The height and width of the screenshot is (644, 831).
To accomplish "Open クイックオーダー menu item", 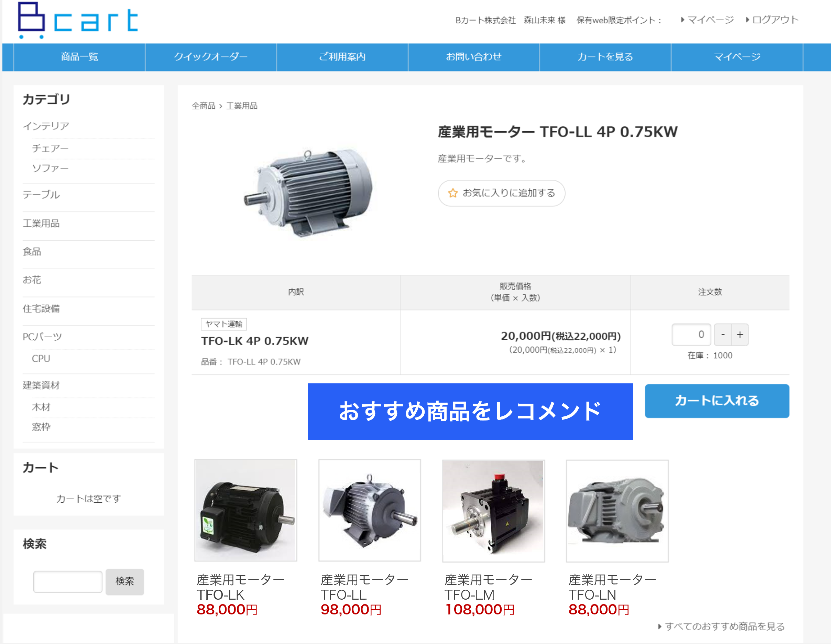I will 211,57.
